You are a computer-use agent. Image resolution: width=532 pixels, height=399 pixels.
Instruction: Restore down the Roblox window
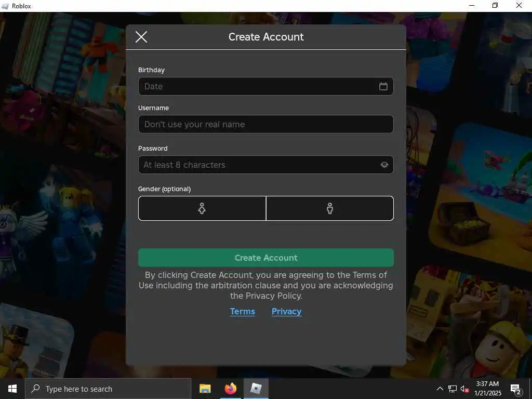(x=495, y=6)
